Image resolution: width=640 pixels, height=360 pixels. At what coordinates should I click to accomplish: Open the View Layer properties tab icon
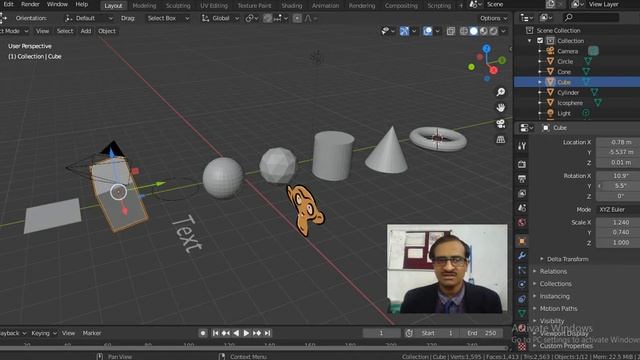pos(522,193)
